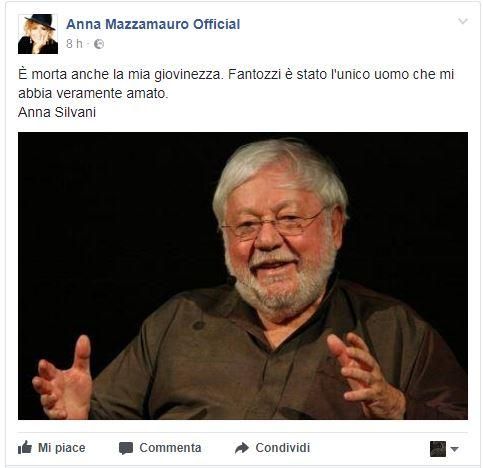Click the globe public audience icon
This screenshot has width=483, height=468.
click(99, 44)
